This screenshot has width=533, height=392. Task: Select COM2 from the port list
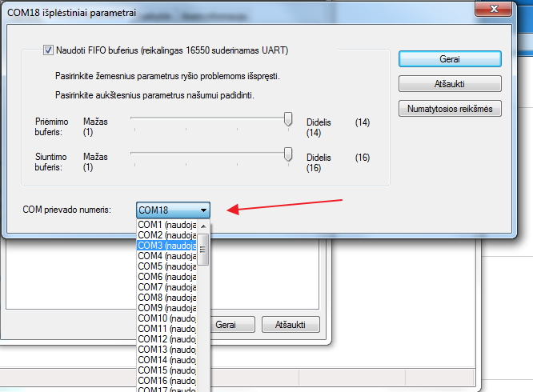coord(167,235)
